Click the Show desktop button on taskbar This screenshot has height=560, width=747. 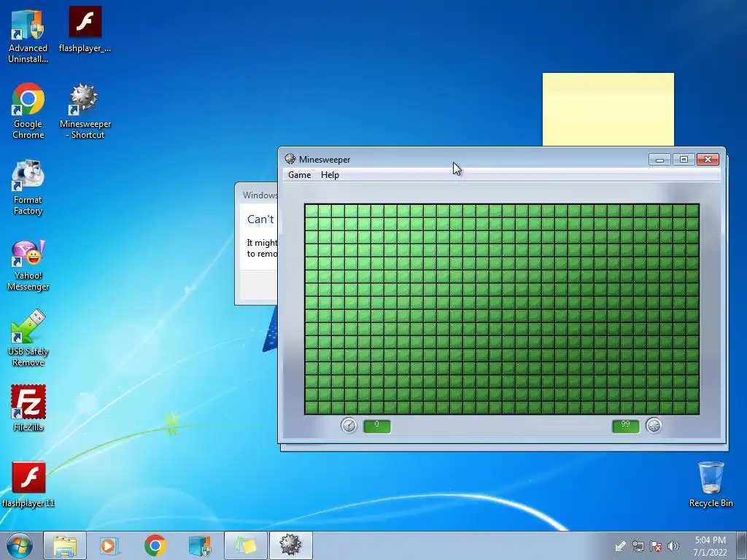pyautogui.click(x=742, y=545)
